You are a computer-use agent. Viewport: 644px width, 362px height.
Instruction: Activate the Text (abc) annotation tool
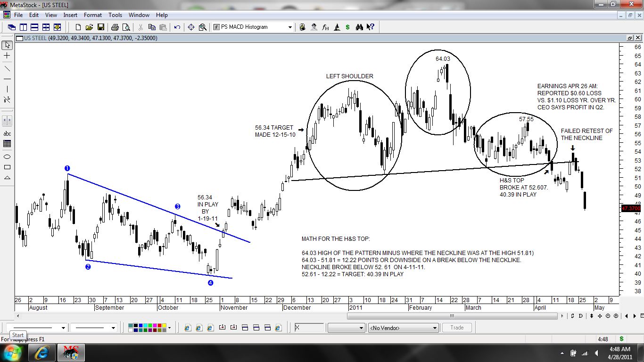(7, 133)
